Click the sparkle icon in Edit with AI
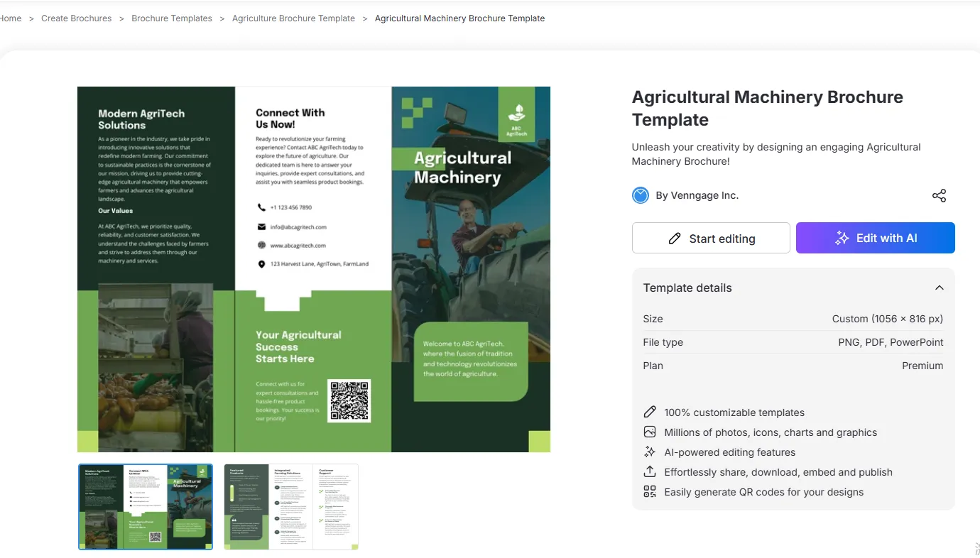The image size is (980, 558). (x=842, y=239)
